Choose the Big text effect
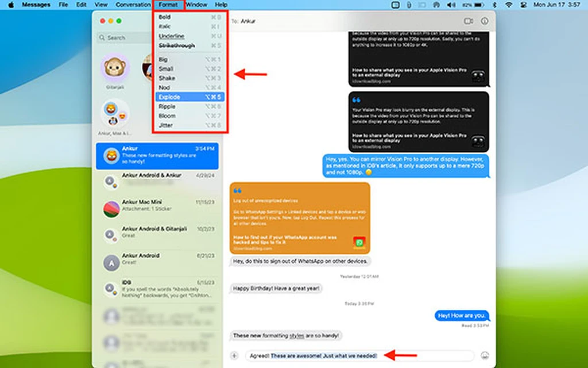 coord(189,59)
